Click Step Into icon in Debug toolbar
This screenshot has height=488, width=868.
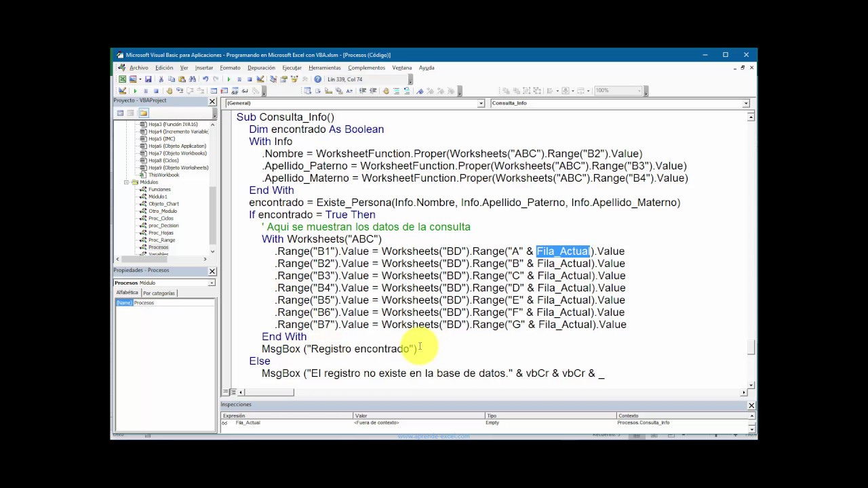(180, 91)
